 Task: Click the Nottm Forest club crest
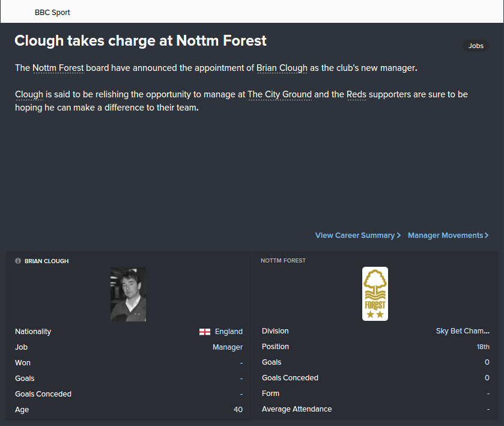(x=375, y=294)
